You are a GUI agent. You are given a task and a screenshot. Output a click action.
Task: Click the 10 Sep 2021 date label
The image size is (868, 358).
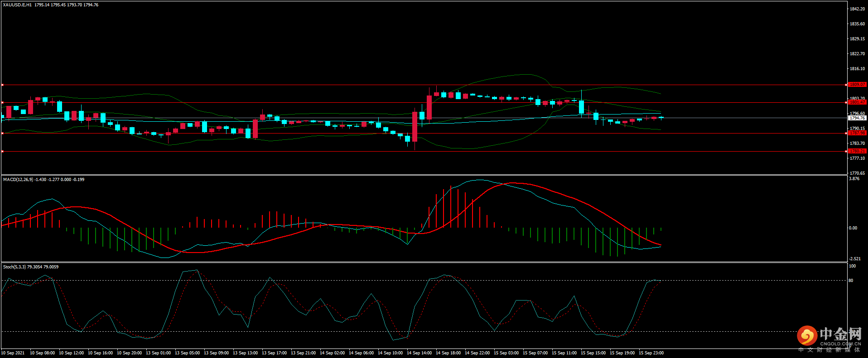pos(13,353)
